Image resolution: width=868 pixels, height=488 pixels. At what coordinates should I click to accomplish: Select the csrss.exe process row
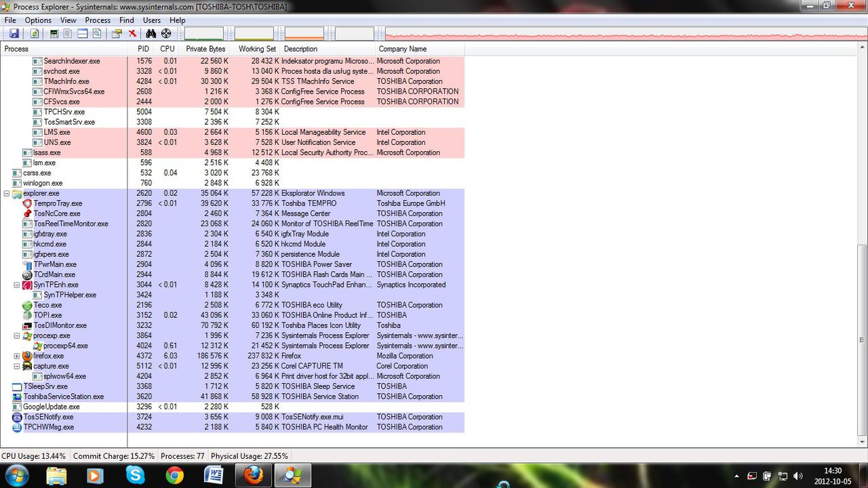tap(232, 173)
